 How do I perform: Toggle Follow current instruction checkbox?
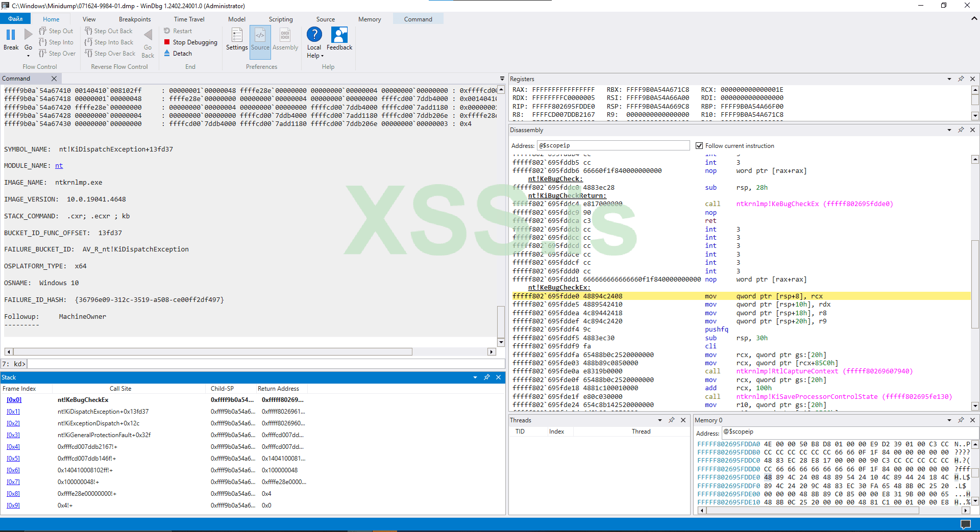coord(699,146)
